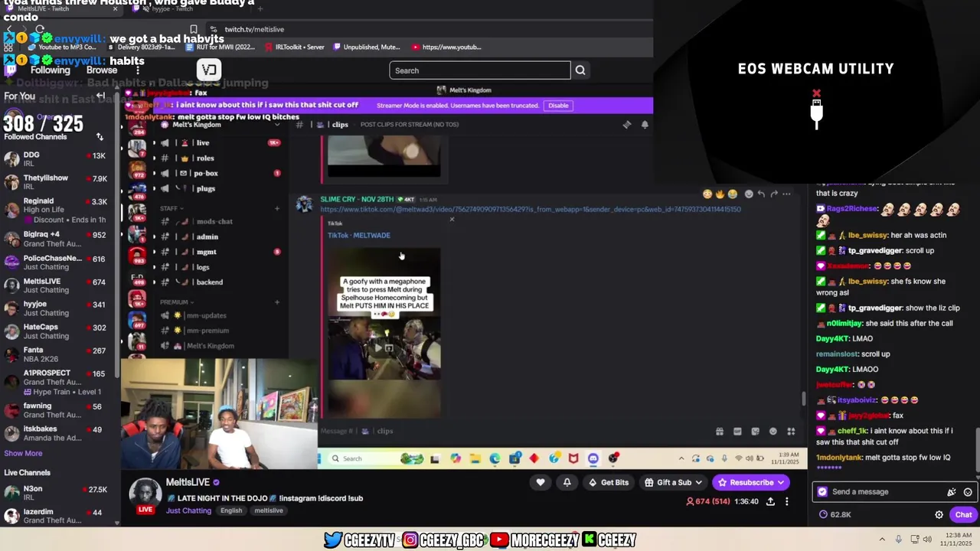Open more options on SLIME CRY message
Screen dimensions: 980x551
coord(786,194)
